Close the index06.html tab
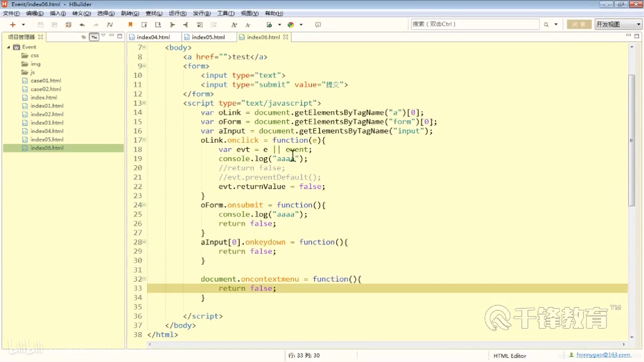644x362 pixels. coord(285,37)
